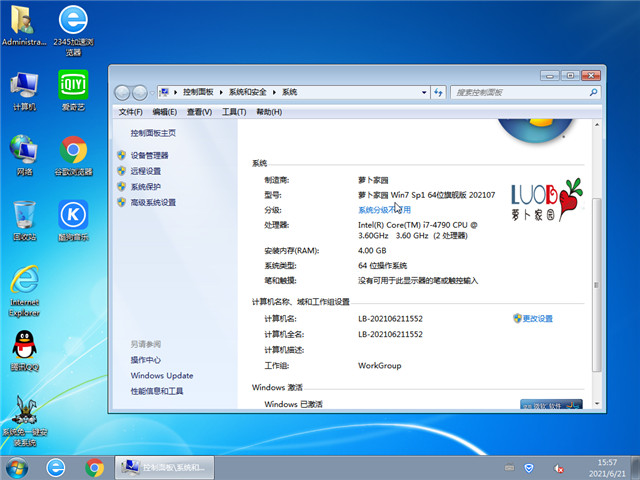Open the 工具(T) menu
Screen dimensions: 640x480
pos(234,112)
